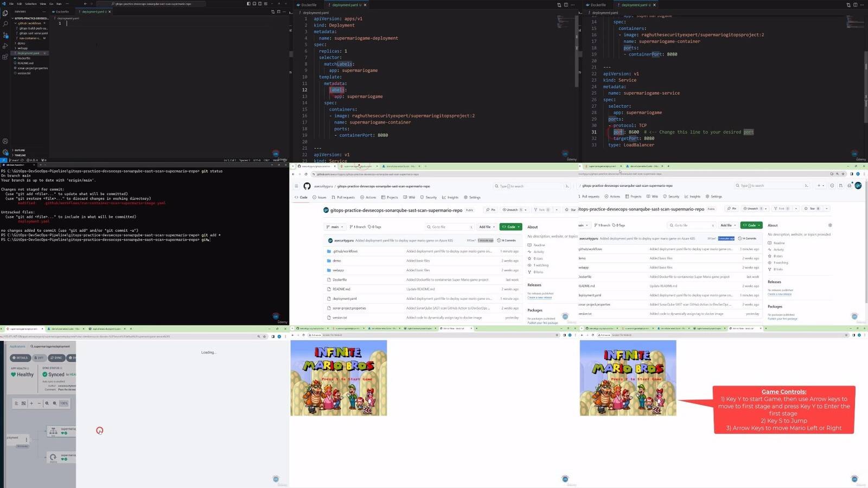Screen dimensions: 868x488
Task: Star repository in middle GitHub window
Action: point(570,210)
